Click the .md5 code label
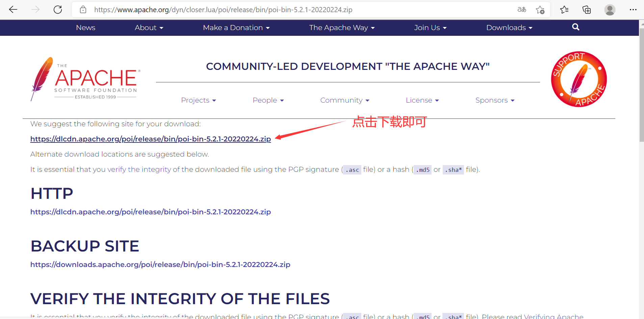644x319 pixels. tap(423, 170)
